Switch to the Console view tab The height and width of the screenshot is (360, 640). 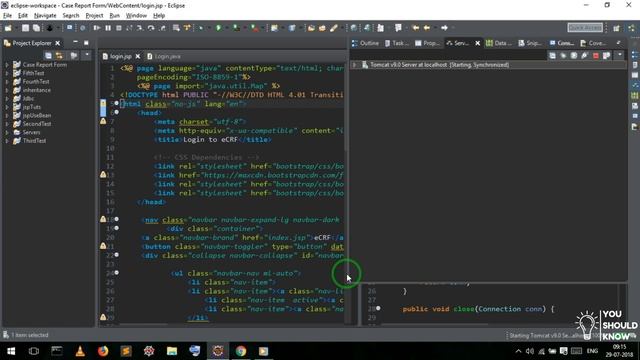(562, 43)
